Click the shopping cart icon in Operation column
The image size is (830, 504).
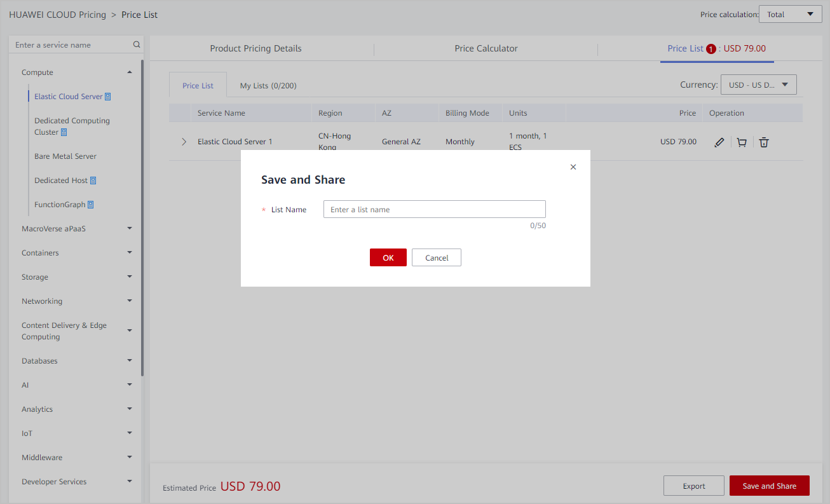(742, 142)
